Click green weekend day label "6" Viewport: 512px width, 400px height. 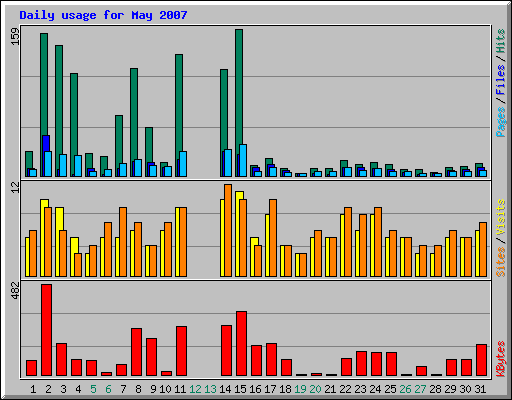point(108,389)
